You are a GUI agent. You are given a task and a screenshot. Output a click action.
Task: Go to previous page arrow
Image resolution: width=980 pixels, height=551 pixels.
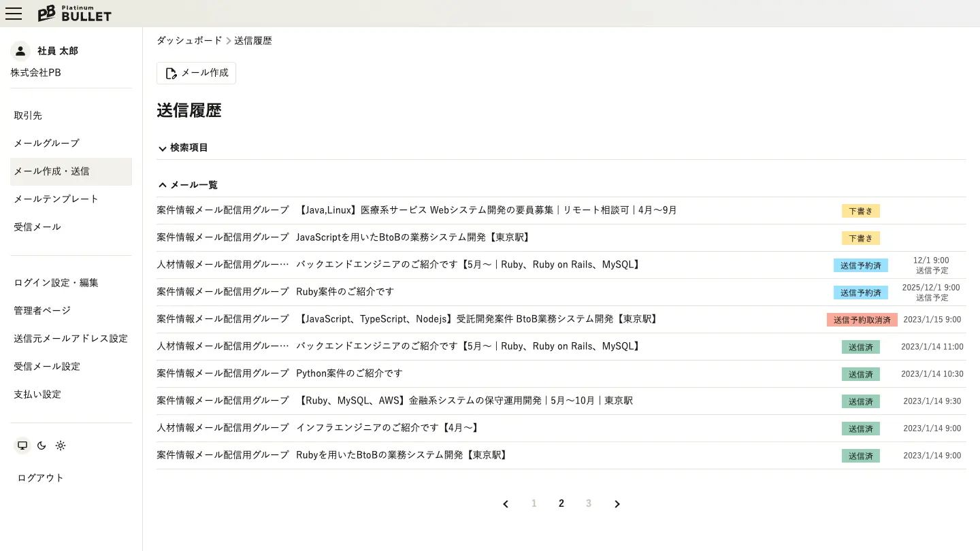point(506,504)
